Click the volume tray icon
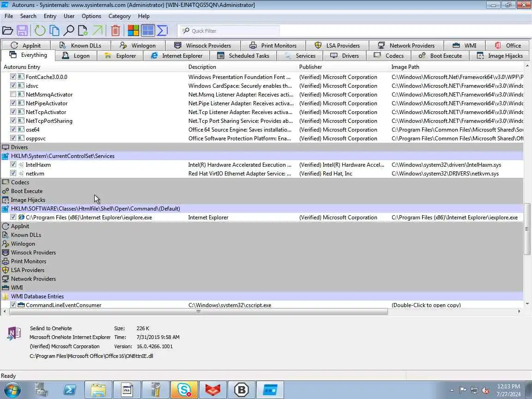The width and height of the screenshot is (532, 399). 486,391
